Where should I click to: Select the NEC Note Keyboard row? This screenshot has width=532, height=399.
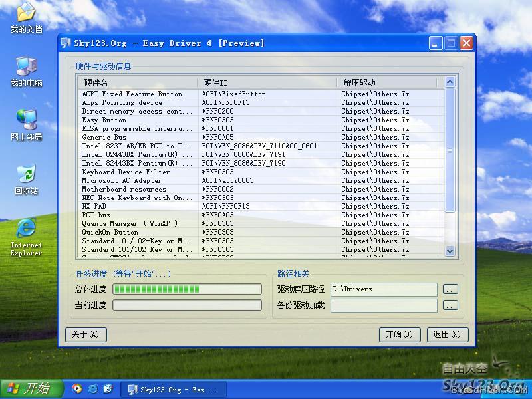coord(261,198)
